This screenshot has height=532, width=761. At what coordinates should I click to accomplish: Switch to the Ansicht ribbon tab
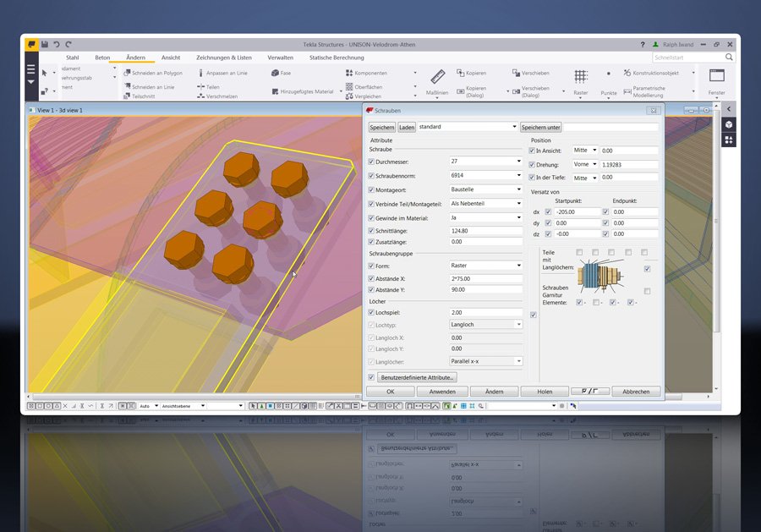[x=170, y=58]
